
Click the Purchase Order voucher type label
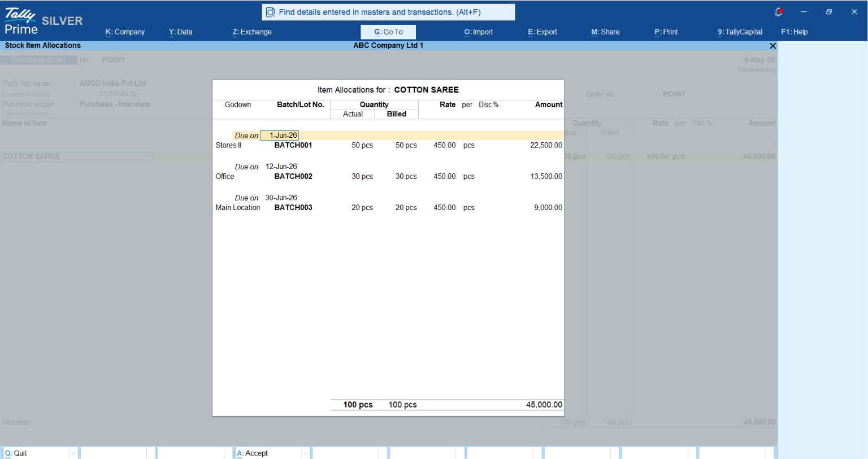pos(39,60)
